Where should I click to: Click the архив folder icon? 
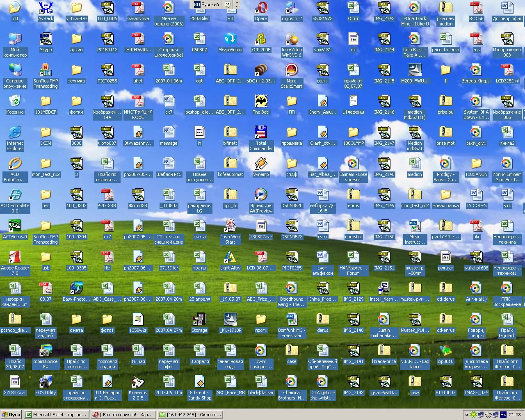76,42
